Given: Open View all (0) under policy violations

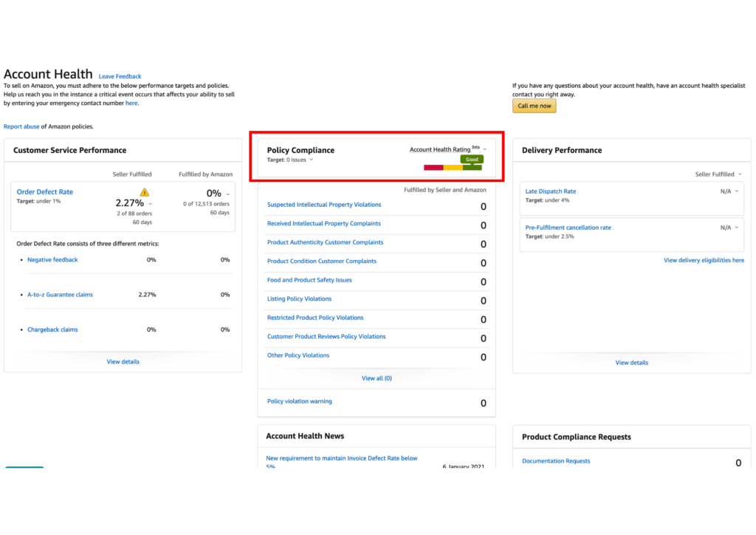Looking at the screenshot, I should click(377, 378).
